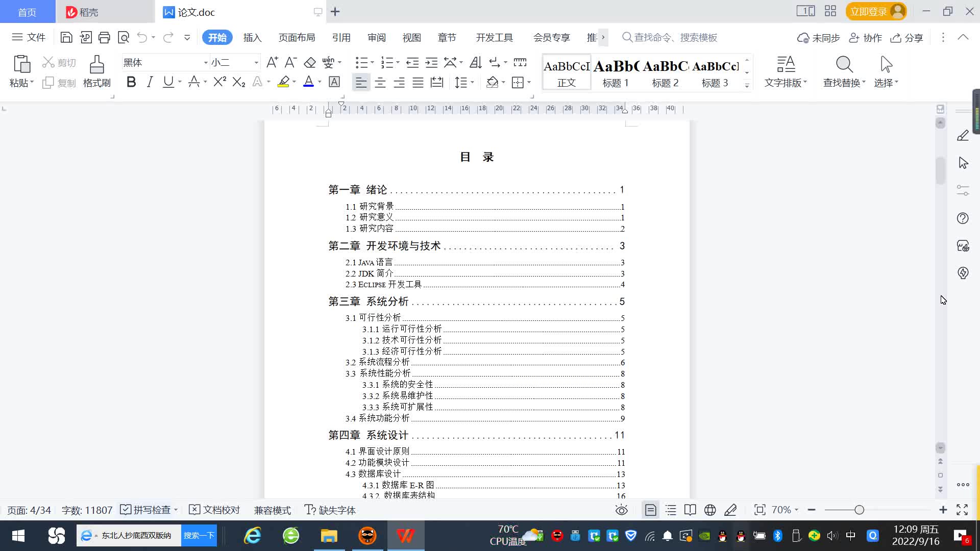This screenshot has height=551, width=980.
Task: Increase indent icon
Action: point(432,62)
